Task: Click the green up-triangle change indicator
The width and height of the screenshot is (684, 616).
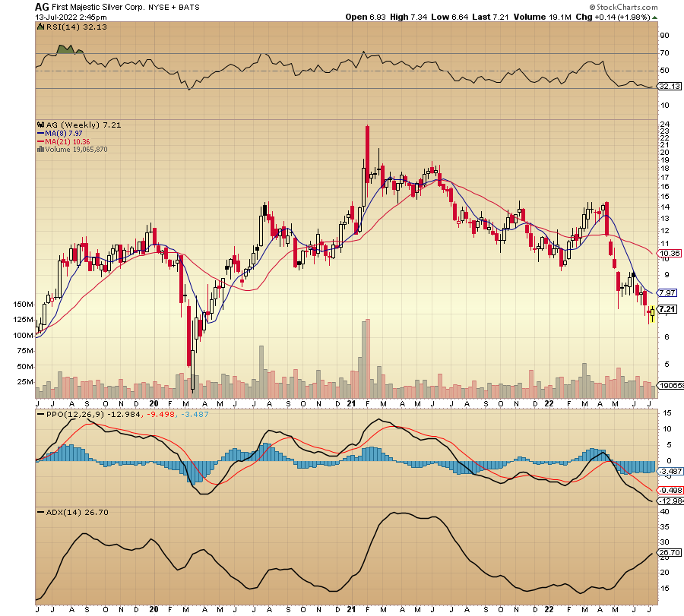Action: 655,17
